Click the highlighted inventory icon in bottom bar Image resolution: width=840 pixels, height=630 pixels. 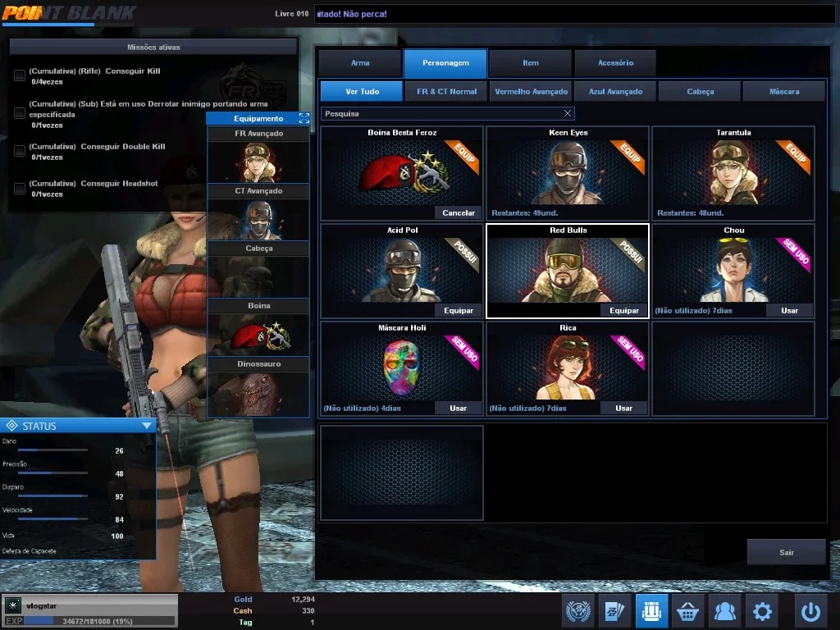point(651,610)
